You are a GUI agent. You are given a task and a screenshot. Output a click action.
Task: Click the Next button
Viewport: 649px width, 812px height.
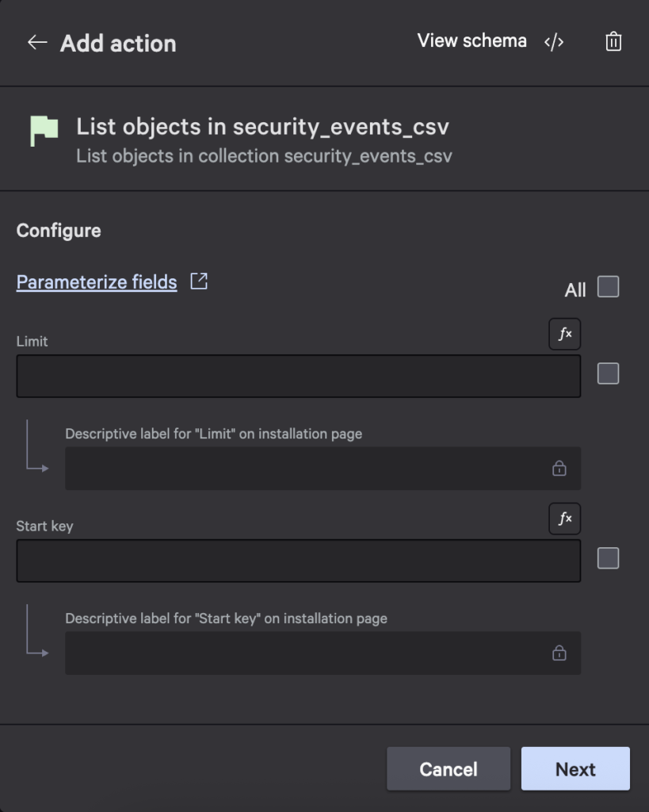click(x=575, y=768)
